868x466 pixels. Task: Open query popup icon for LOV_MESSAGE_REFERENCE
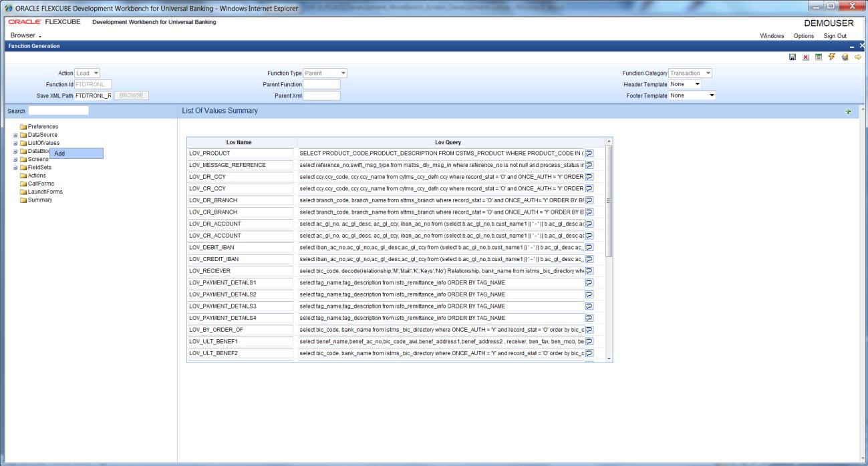click(589, 165)
